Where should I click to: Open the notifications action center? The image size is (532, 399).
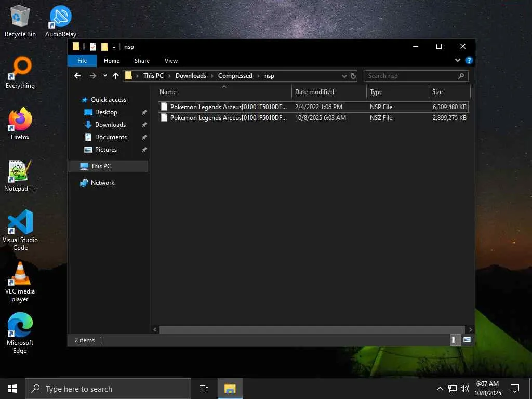(515, 389)
